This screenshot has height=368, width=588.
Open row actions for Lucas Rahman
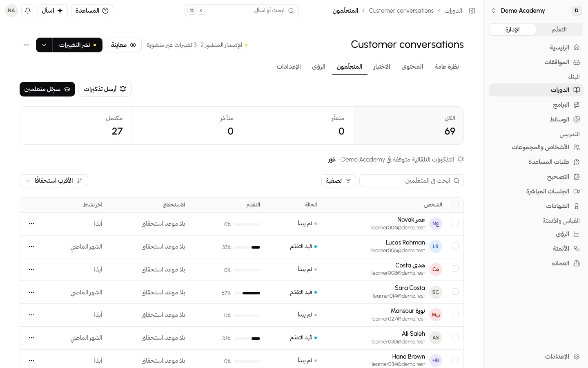click(x=31, y=247)
